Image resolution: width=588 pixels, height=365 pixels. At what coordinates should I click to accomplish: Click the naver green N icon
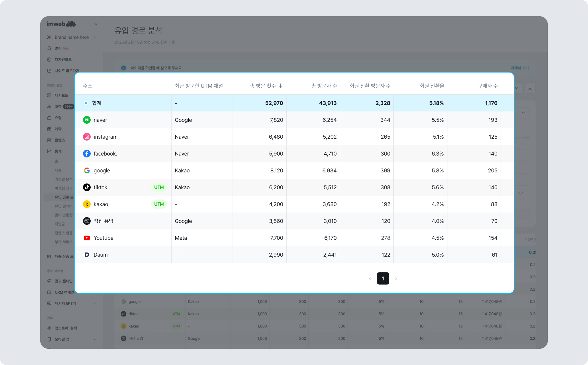pos(87,120)
